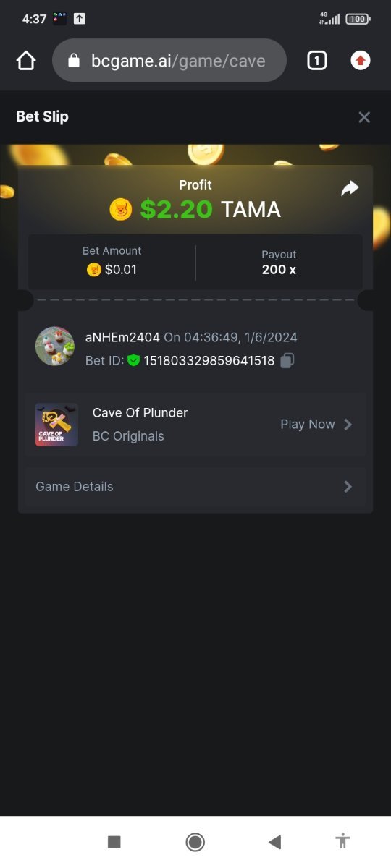Open the aNHEm2404 username profile

(x=122, y=337)
